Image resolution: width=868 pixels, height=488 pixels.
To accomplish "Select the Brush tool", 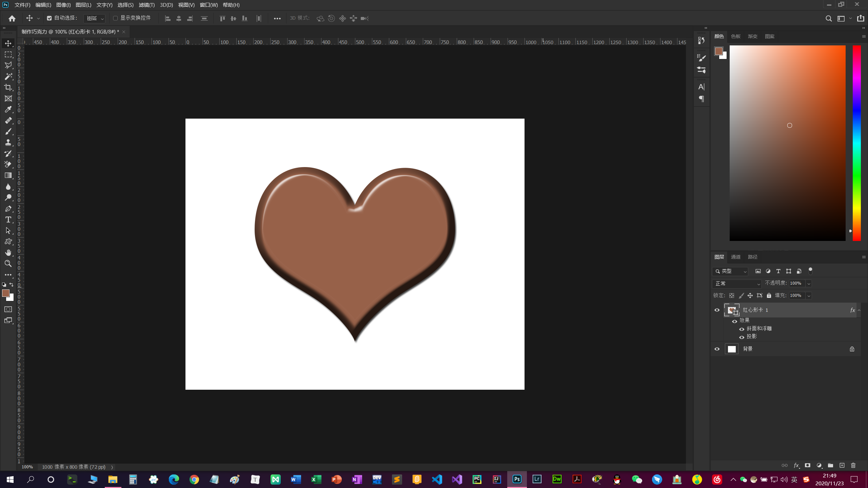I will [8, 131].
